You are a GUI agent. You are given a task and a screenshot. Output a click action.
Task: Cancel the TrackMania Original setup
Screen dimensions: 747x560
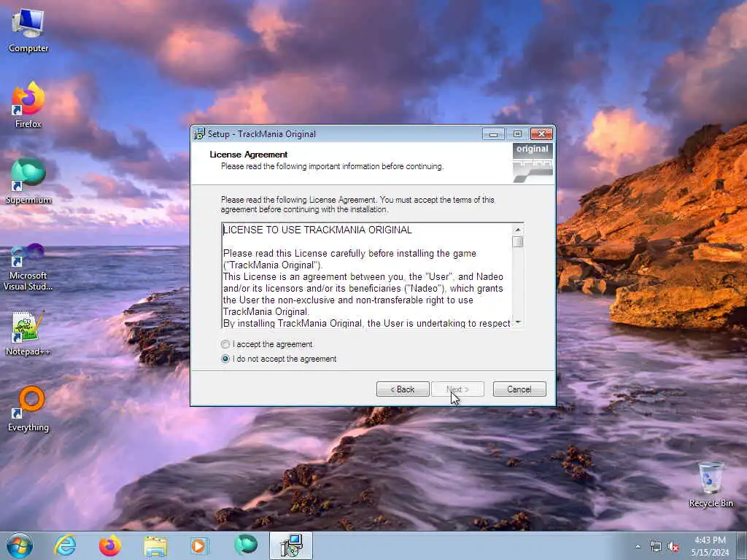(519, 389)
